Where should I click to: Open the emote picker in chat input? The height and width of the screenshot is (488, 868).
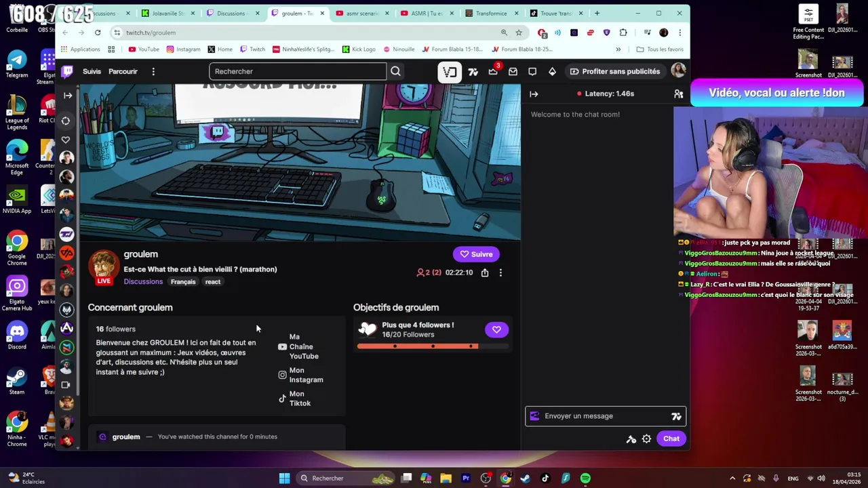[676, 416]
